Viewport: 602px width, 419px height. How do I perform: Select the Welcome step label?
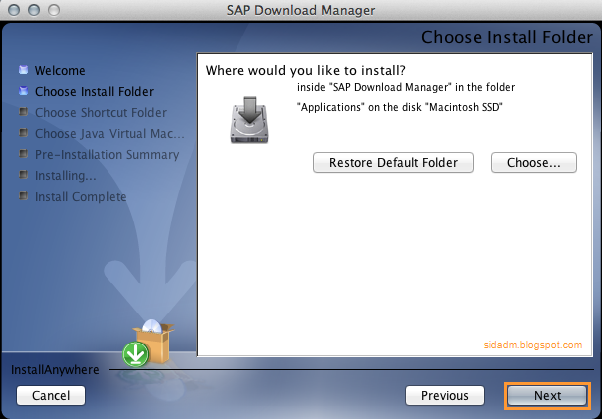point(60,71)
